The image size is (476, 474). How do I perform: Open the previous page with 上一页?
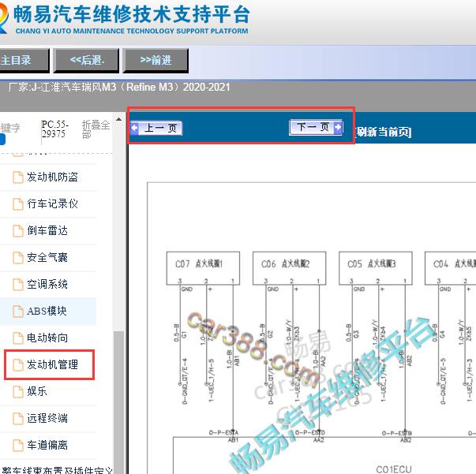[156, 128]
